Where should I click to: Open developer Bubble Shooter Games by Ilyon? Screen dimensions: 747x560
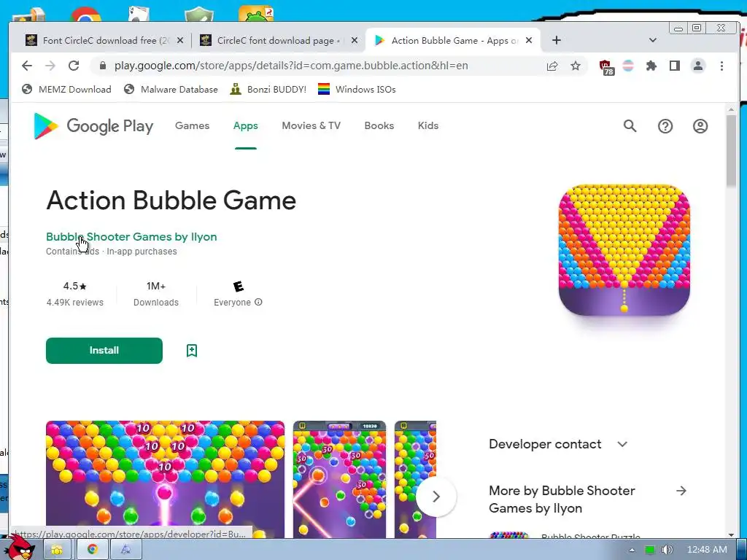coord(131,237)
